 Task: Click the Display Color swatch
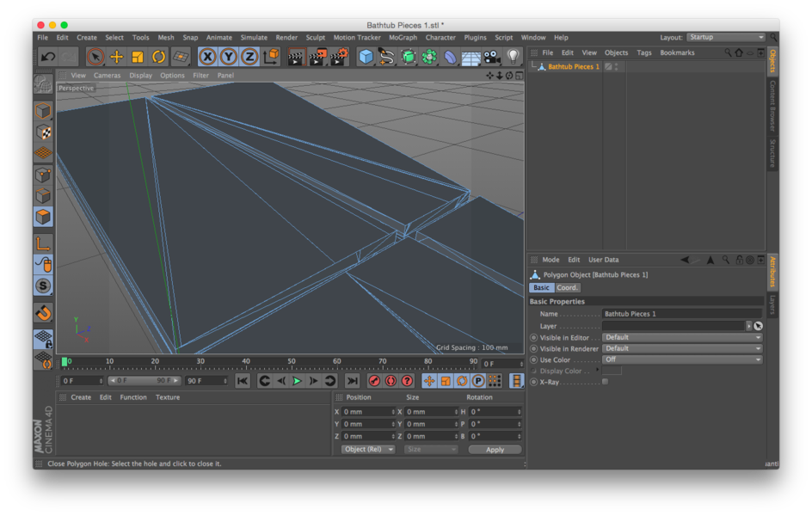[x=612, y=371]
